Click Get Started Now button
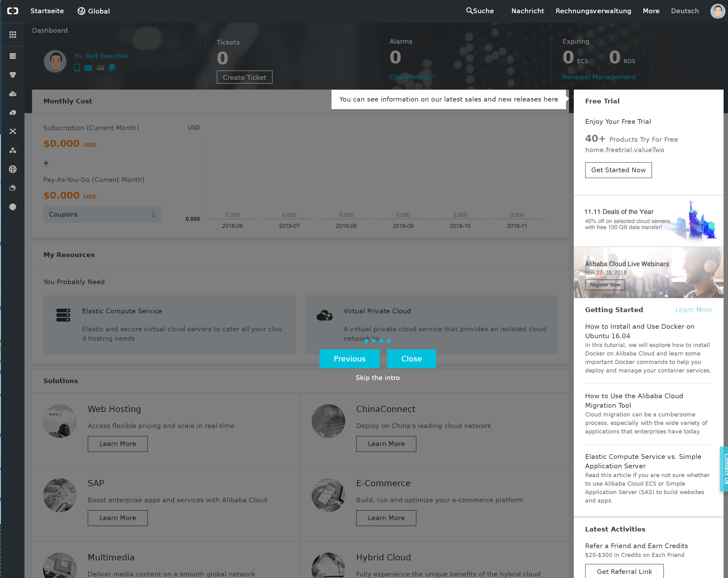 618,170
